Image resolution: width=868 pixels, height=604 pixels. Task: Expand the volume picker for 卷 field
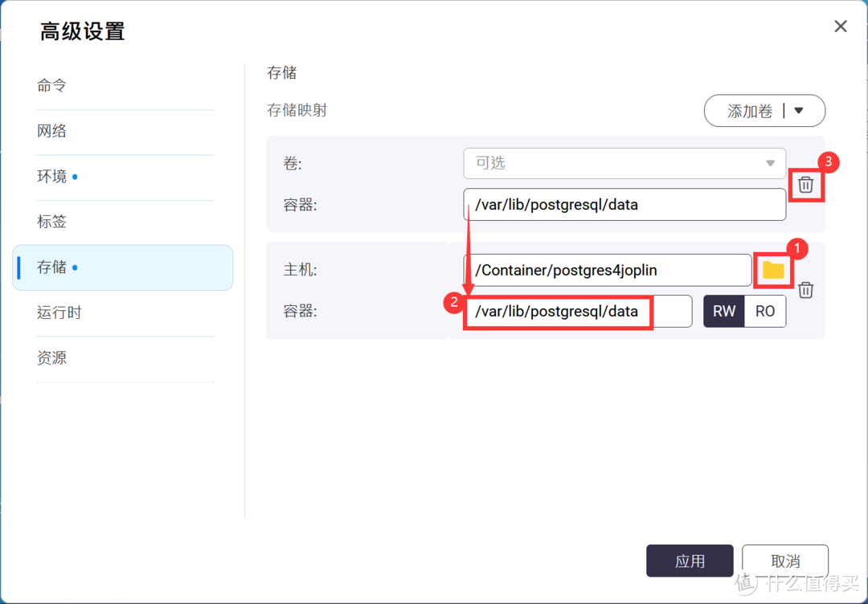771,163
